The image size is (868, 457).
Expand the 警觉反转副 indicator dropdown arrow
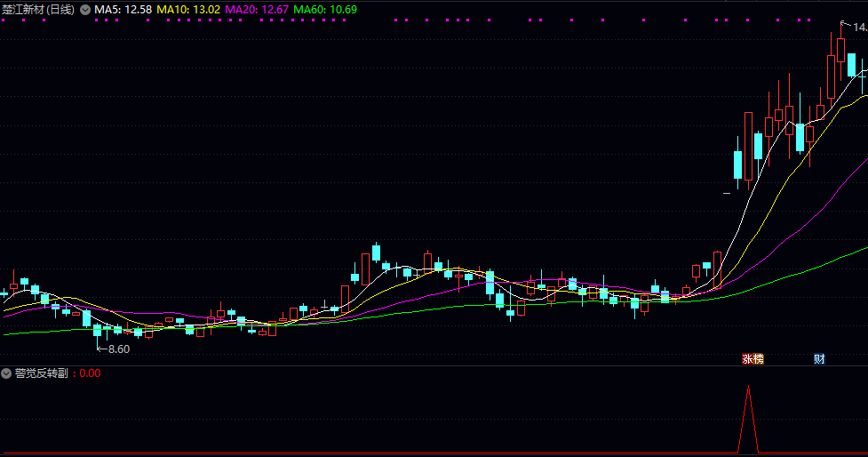(x=7, y=373)
